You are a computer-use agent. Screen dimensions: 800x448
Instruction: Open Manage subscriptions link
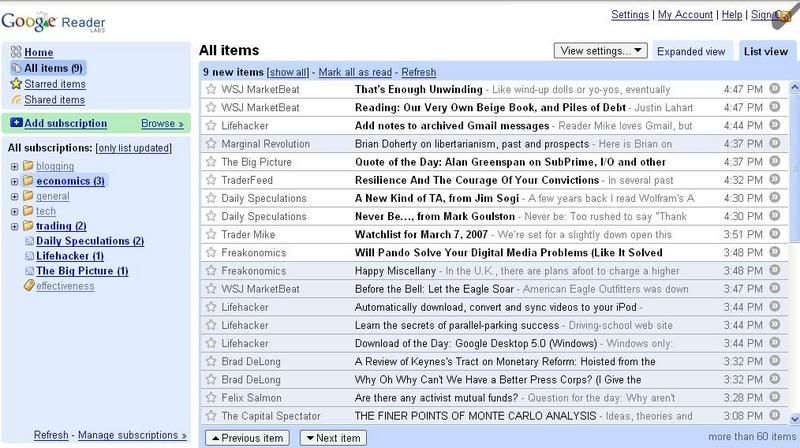pyautogui.click(x=132, y=435)
